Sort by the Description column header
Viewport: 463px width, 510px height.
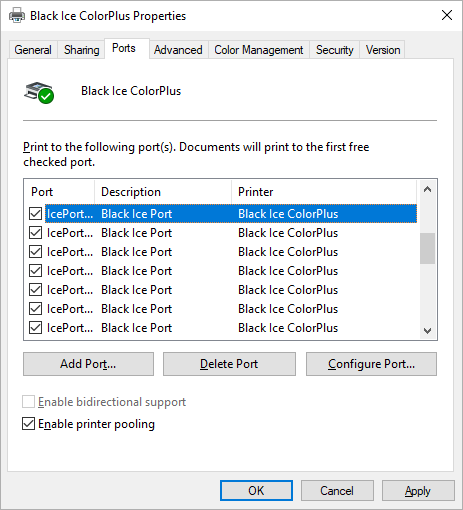click(163, 192)
